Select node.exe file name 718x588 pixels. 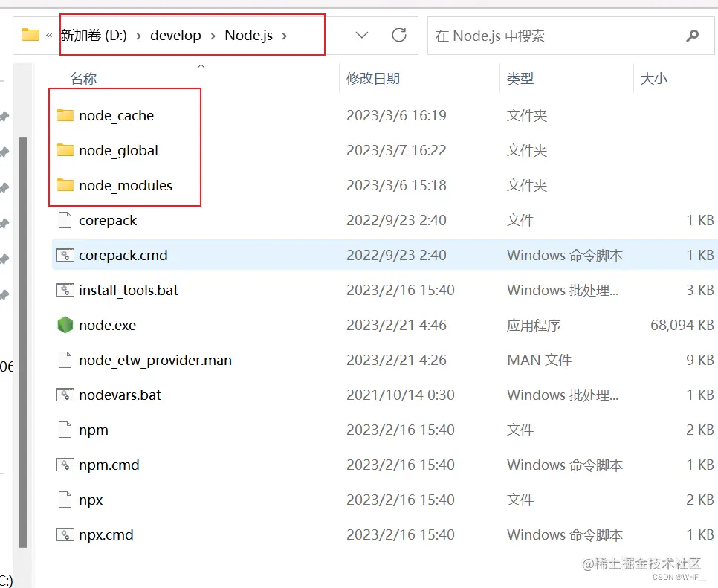click(x=107, y=325)
